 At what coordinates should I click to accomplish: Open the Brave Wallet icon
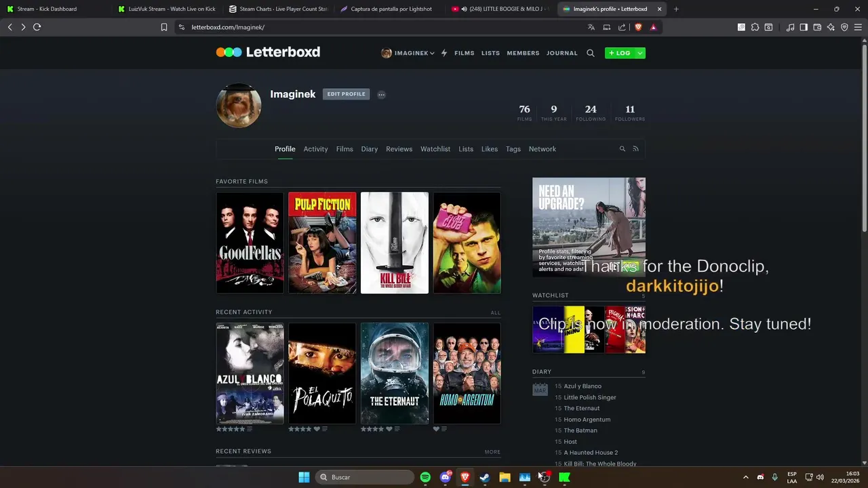coord(817,27)
